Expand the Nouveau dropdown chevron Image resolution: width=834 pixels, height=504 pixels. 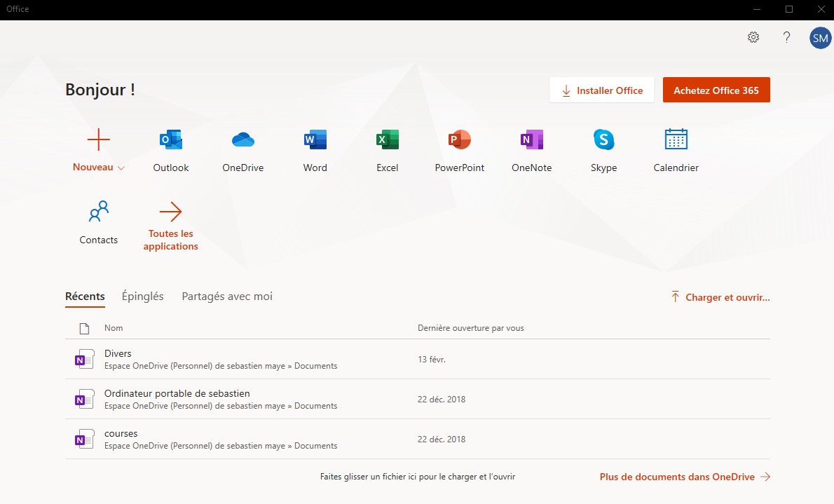121,168
